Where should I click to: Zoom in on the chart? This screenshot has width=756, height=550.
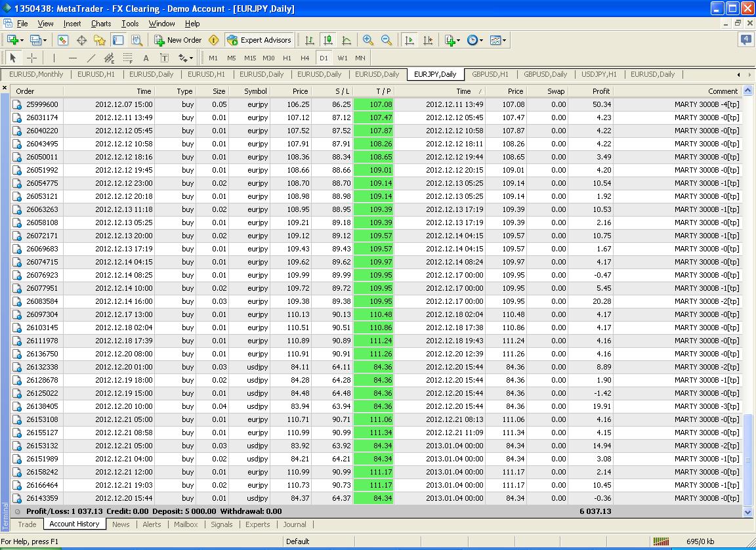coord(368,41)
